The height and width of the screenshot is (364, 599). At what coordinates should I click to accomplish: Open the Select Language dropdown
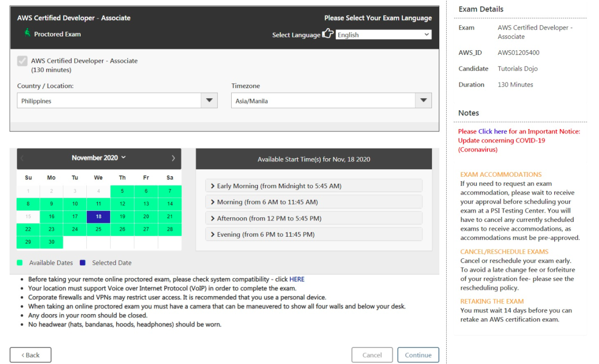(x=383, y=35)
